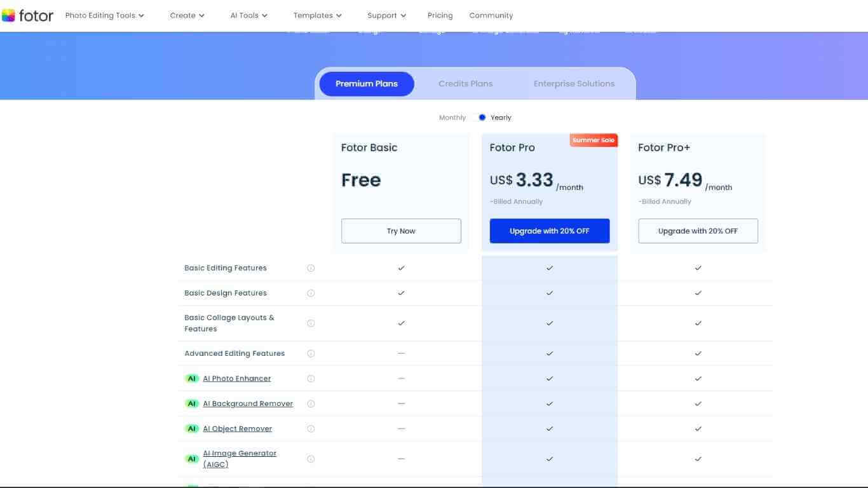
Task: Click the Fotor Pro plan title
Action: (512, 147)
